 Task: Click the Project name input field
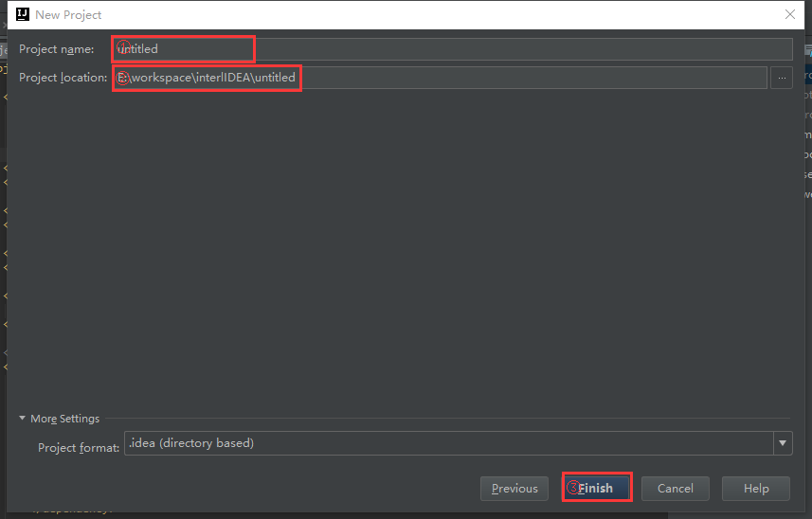(x=452, y=49)
